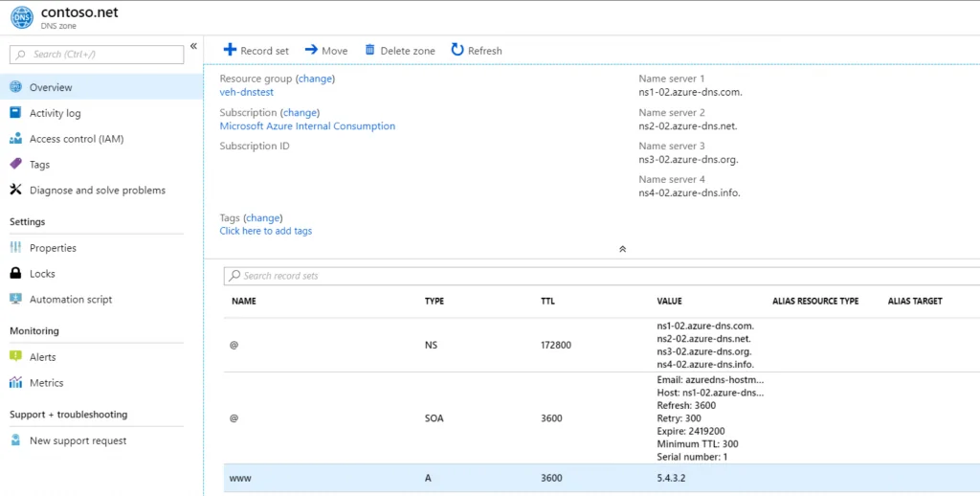This screenshot has width=980, height=496.
Task: Click the 5.4.3.2 record value
Action: pyautogui.click(x=671, y=478)
